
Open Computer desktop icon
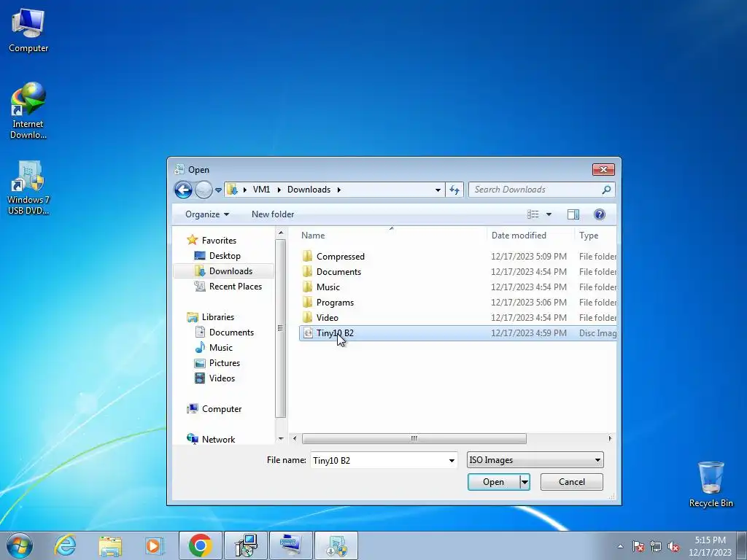[28, 31]
